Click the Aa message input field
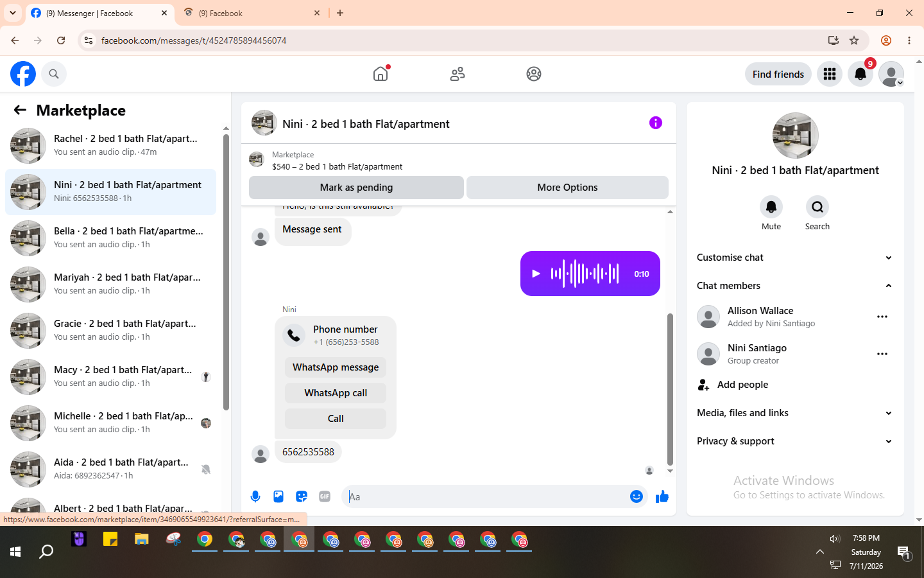924x578 pixels. [484, 496]
